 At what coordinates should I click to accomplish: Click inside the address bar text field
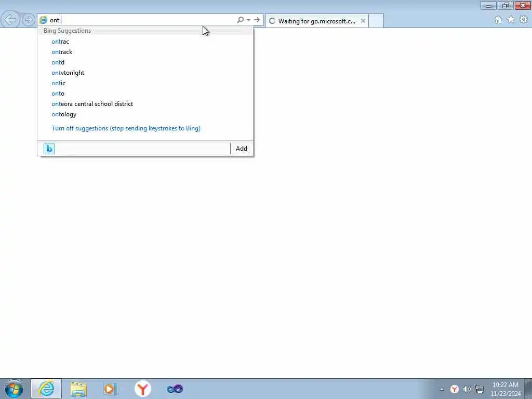click(x=142, y=20)
